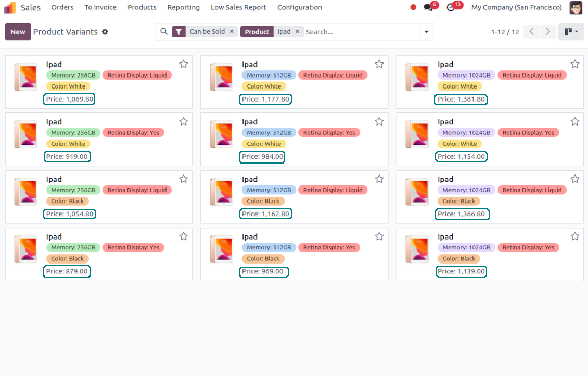Open the Low Sales Report menu

pos(238,7)
